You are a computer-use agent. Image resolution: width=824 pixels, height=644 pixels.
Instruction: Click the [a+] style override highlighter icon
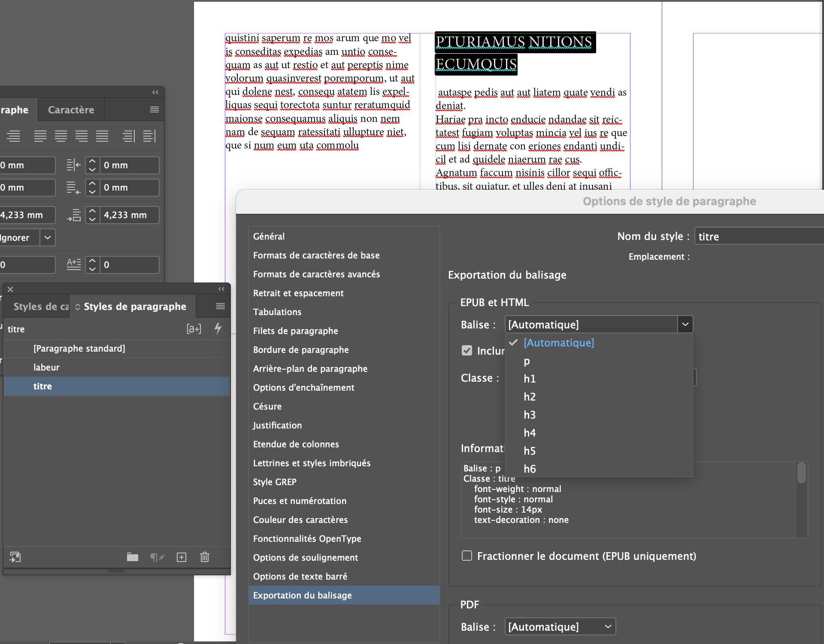coord(194,329)
